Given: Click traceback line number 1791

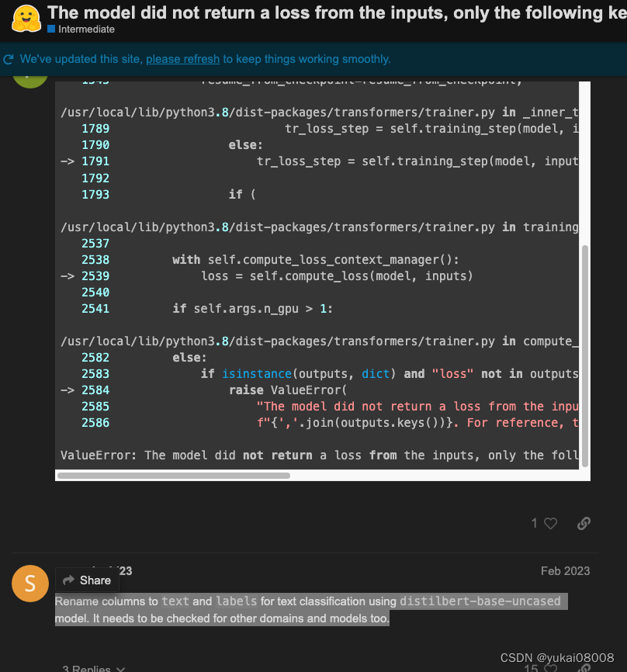Looking at the screenshot, I should tap(95, 161).
